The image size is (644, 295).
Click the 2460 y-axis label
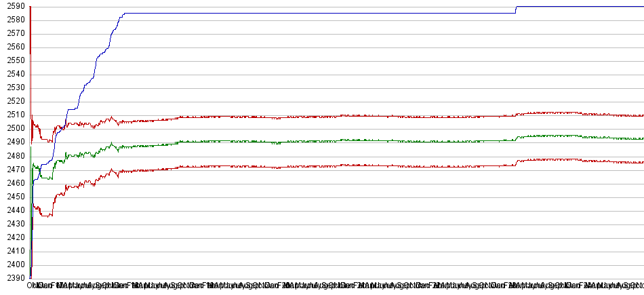pos(15,182)
